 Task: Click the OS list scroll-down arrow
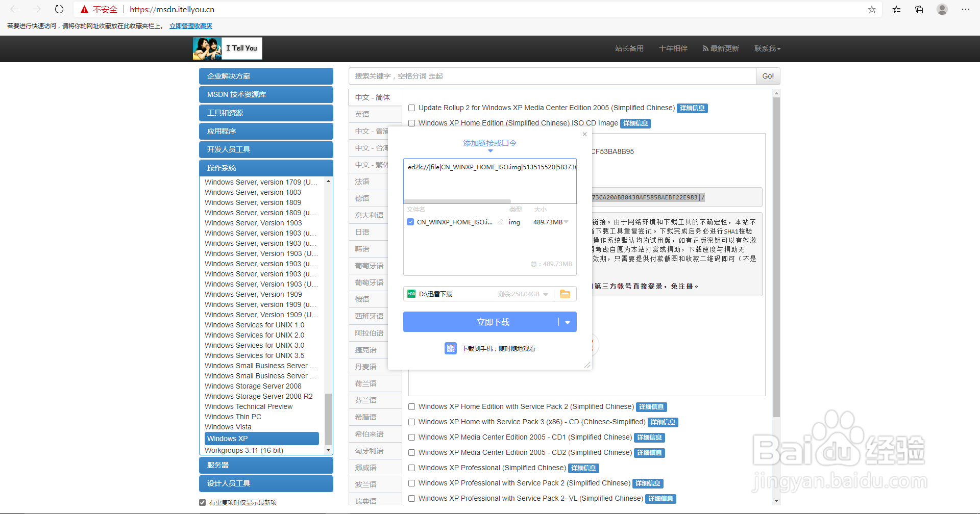coord(328,450)
